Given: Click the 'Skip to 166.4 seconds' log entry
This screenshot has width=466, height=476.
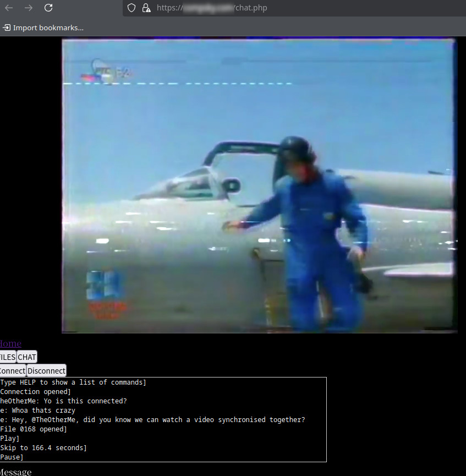Looking at the screenshot, I should click(43, 448).
